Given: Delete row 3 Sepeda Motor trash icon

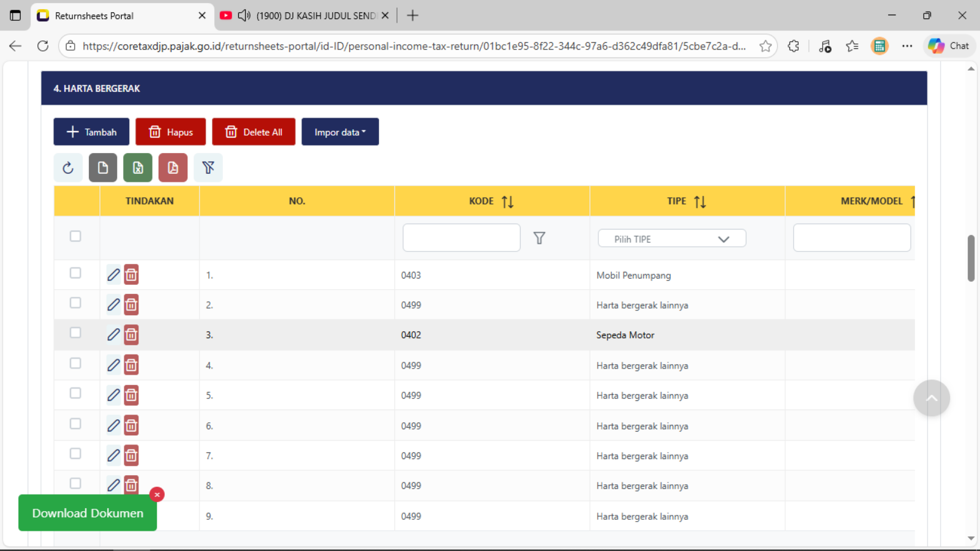Looking at the screenshot, I should (x=131, y=335).
